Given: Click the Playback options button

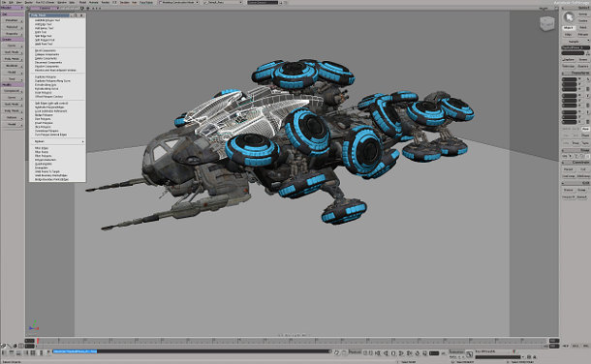Looking at the screenshot, I should click(355, 352).
